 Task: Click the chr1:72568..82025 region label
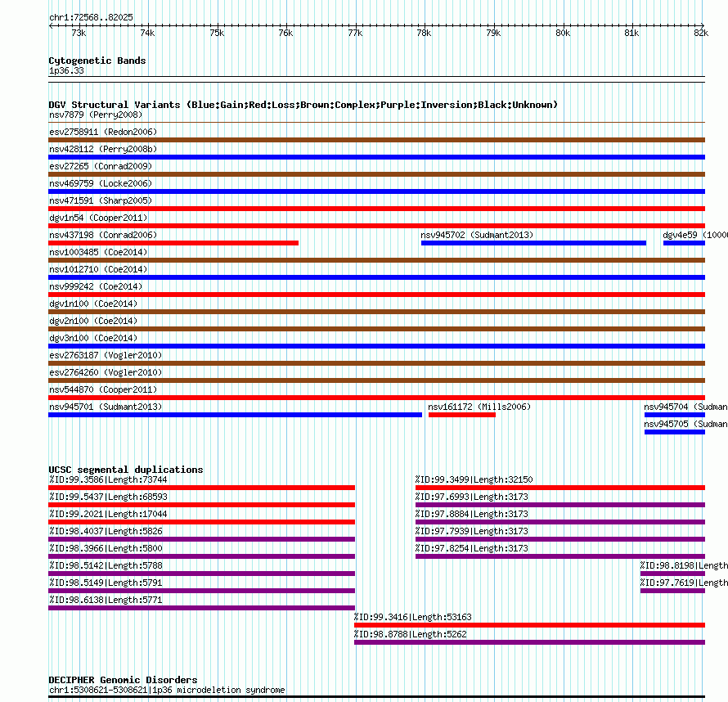pos(91,17)
